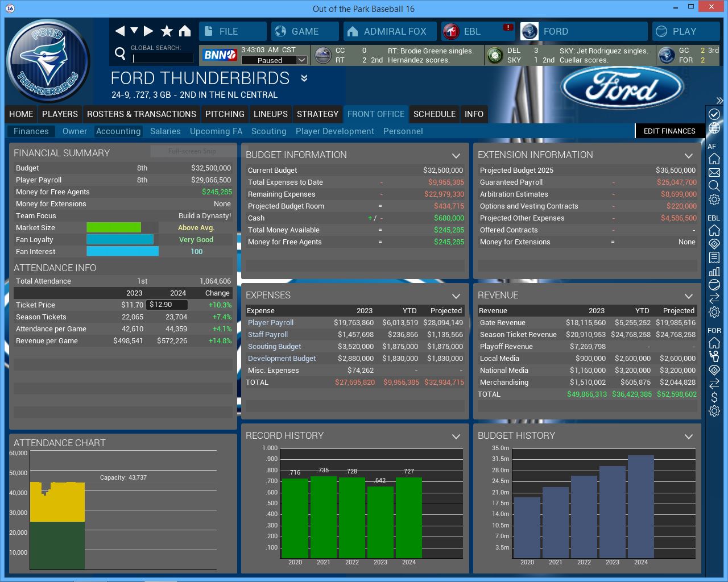
Task: Click the 2024 ticket price field
Action: (x=167, y=305)
